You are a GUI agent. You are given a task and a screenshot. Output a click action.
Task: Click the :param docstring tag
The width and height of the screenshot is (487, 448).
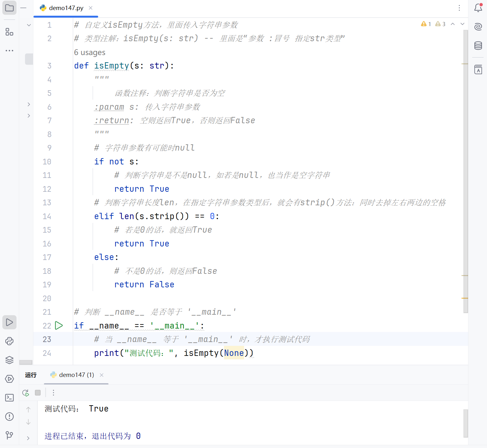(109, 107)
